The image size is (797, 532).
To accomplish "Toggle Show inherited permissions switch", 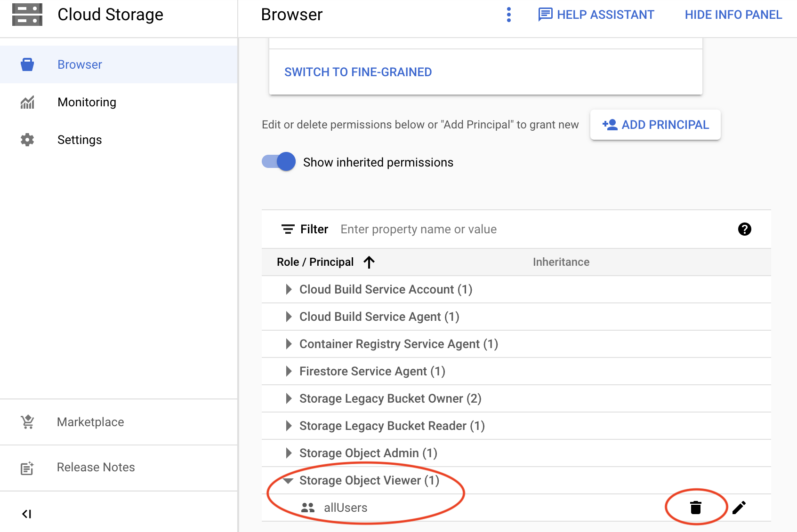I will (279, 162).
